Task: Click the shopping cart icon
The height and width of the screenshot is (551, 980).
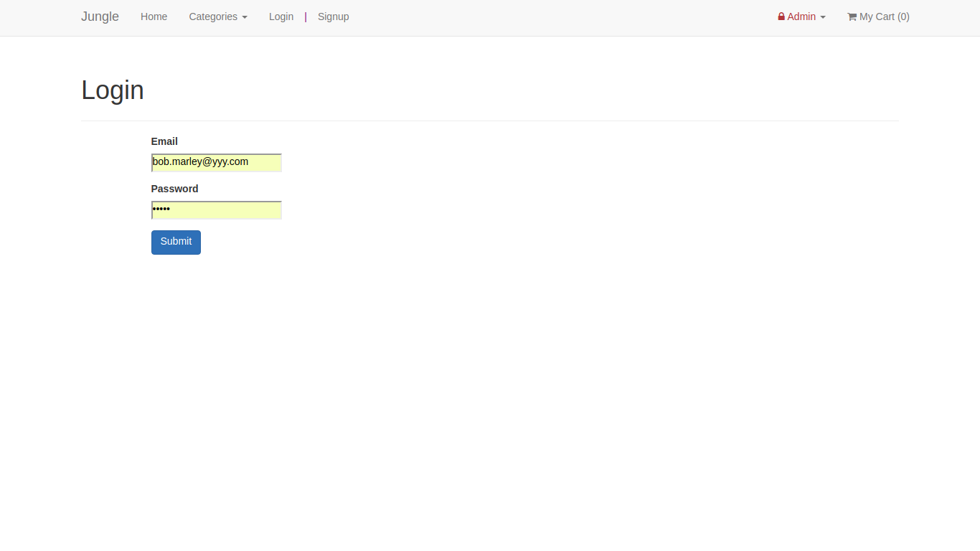Action: [852, 17]
